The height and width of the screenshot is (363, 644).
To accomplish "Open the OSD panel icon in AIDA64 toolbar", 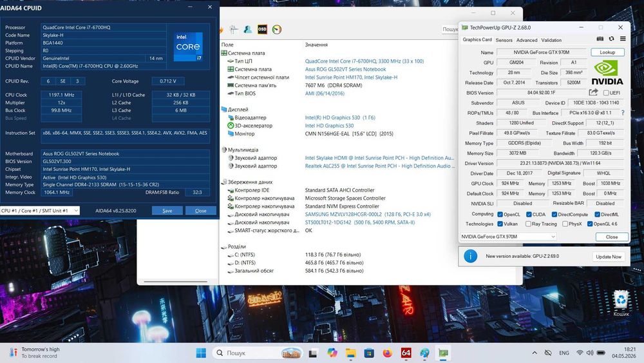I will pyautogui.click(x=262, y=29).
